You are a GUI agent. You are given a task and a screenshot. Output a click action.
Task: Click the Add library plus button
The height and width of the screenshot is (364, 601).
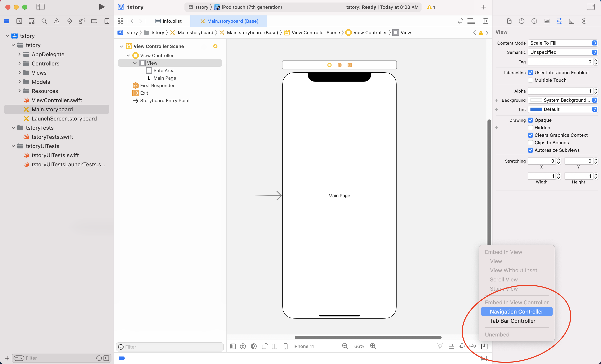click(x=484, y=7)
